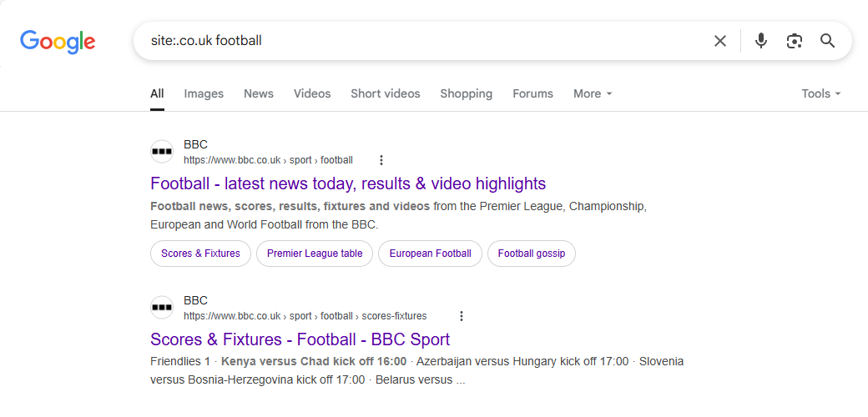Open options menu for first BBC result

pos(381,160)
